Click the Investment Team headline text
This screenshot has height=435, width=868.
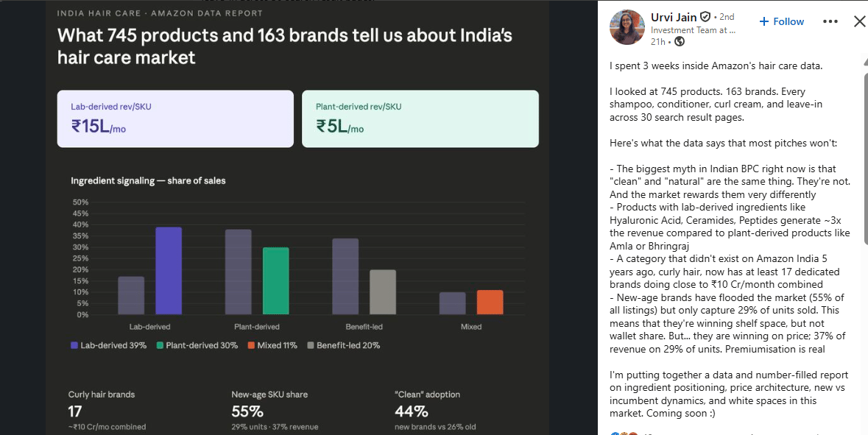point(693,30)
